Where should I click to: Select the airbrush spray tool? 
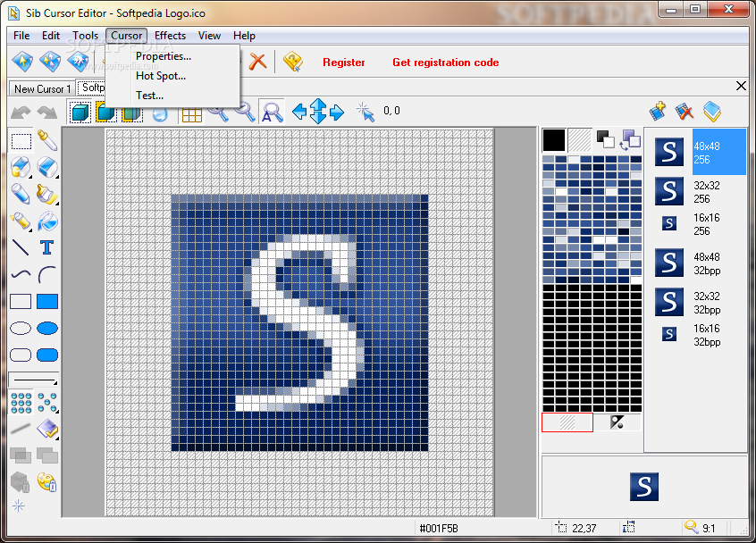(x=21, y=221)
